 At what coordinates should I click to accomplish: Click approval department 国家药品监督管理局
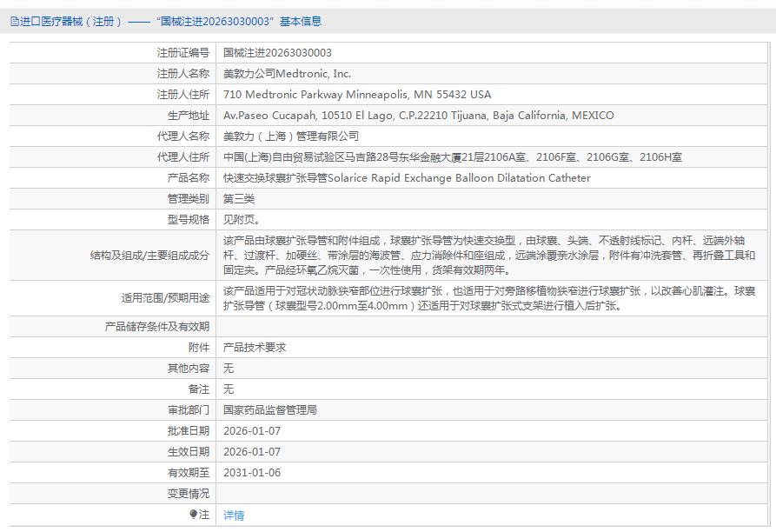[x=270, y=410]
